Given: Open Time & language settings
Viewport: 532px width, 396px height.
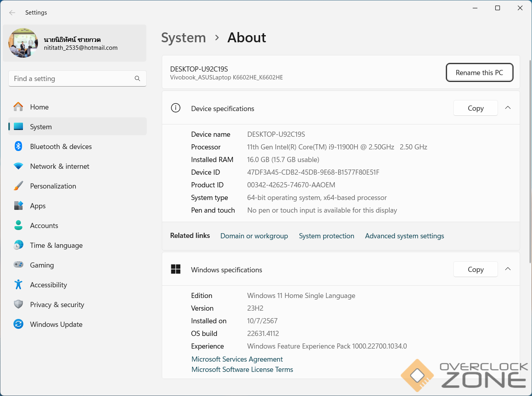Looking at the screenshot, I should (x=56, y=245).
